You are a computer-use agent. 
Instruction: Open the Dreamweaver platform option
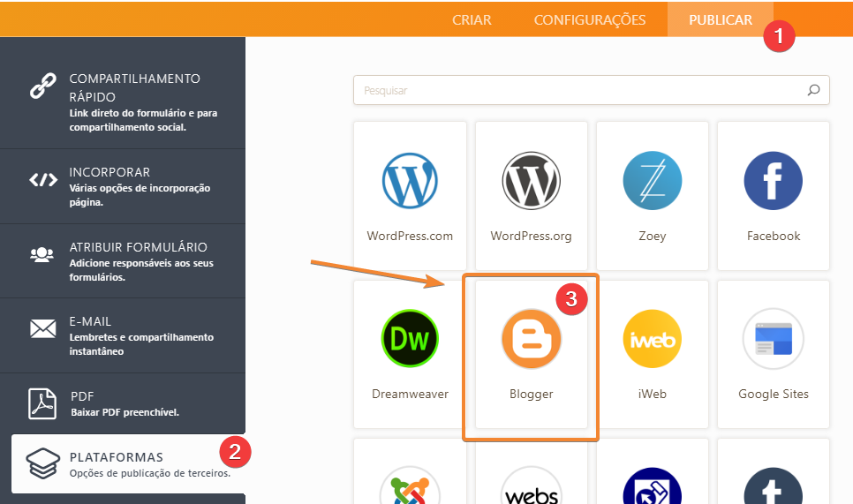(x=410, y=339)
